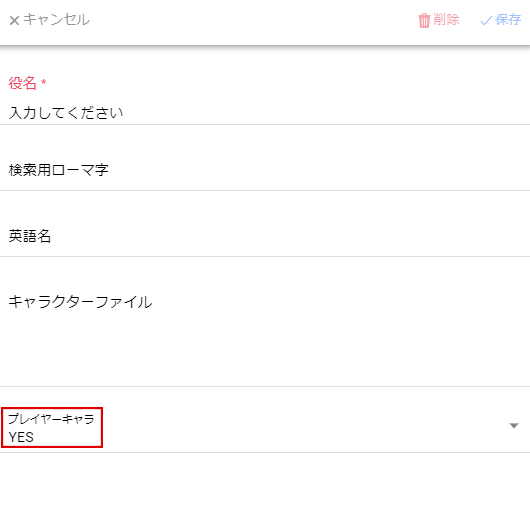
Task: Click the X icon beside キャンセル
Action: 14,21
